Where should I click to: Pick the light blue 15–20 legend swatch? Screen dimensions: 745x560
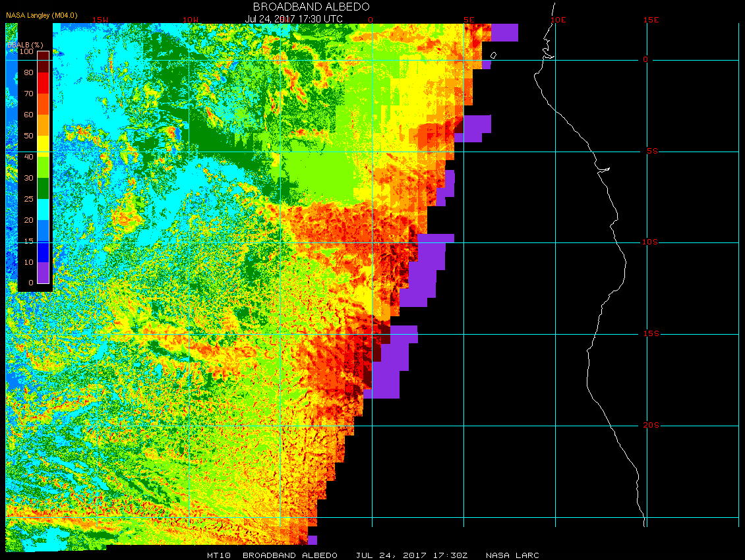click(x=44, y=231)
